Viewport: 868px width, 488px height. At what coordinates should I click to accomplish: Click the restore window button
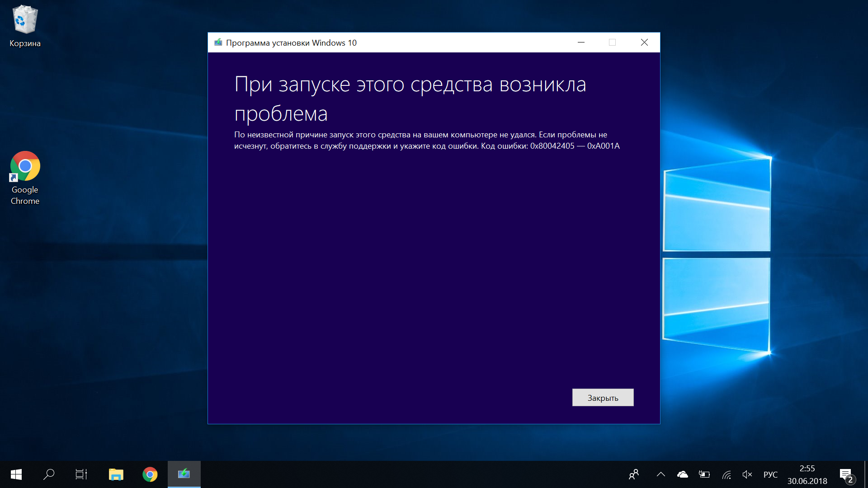point(611,42)
